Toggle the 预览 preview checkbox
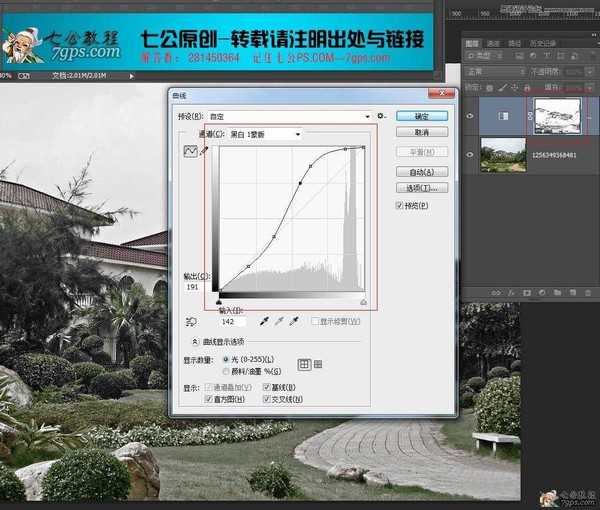The image size is (600, 510). tap(400, 206)
